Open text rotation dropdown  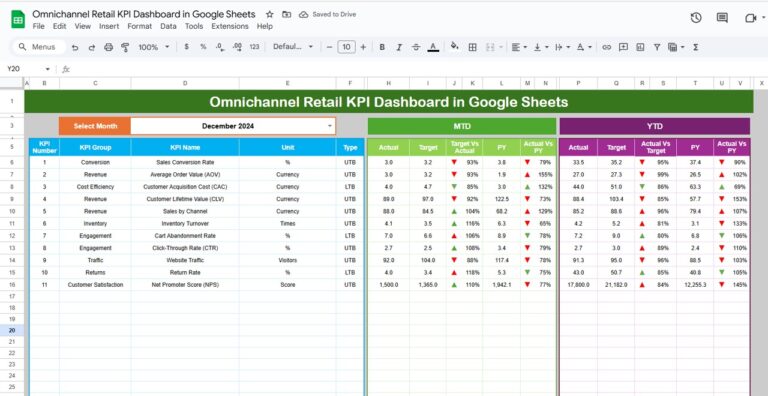[x=584, y=47]
